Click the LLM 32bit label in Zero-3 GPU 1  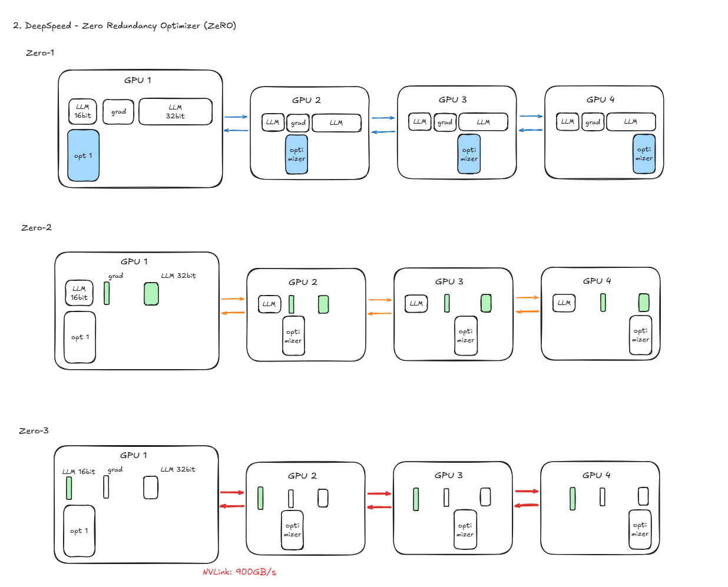[x=178, y=469]
